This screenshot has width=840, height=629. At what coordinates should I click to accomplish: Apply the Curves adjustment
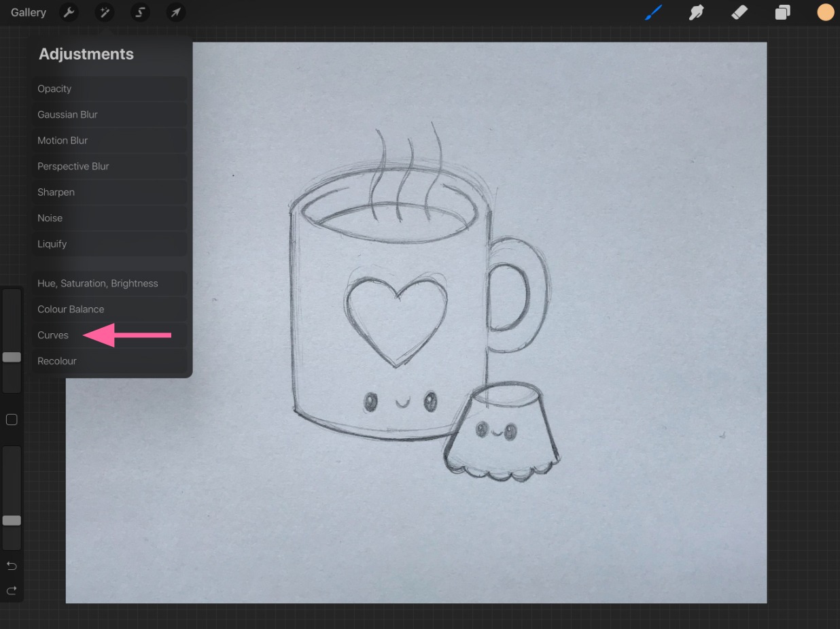pos(53,335)
